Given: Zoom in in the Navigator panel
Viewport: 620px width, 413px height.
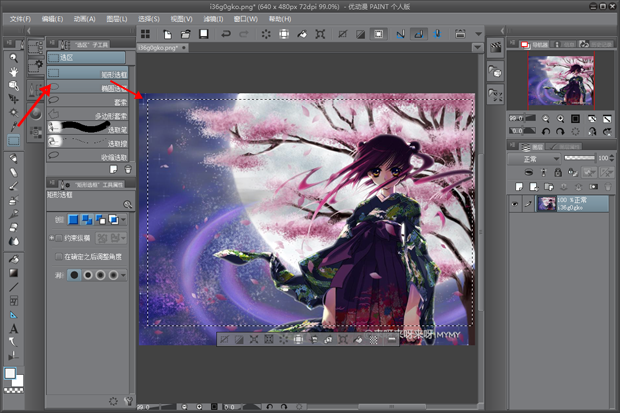Looking at the screenshot, I should click(560, 119).
